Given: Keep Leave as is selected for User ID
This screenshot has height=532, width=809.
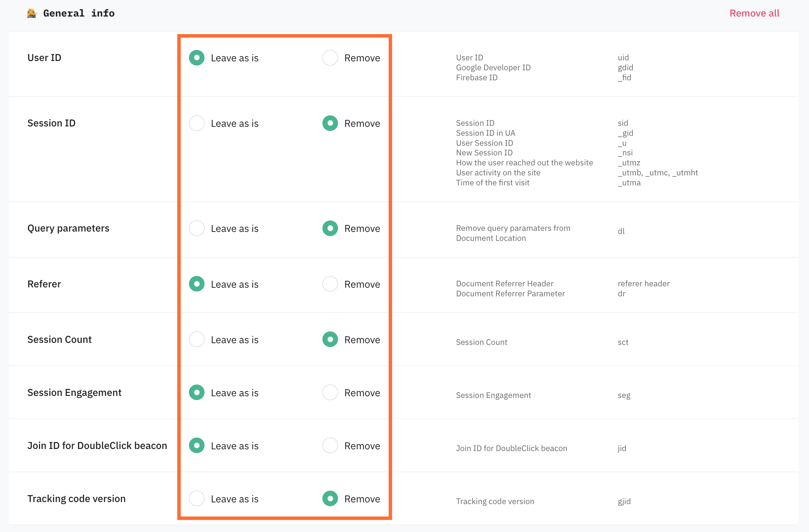Looking at the screenshot, I should coord(197,58).
